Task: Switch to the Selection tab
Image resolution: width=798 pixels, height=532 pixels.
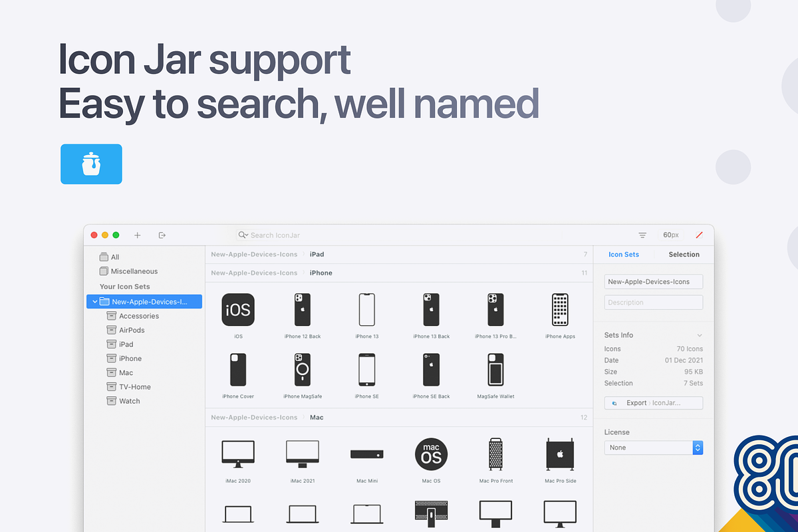Action: 684,255
